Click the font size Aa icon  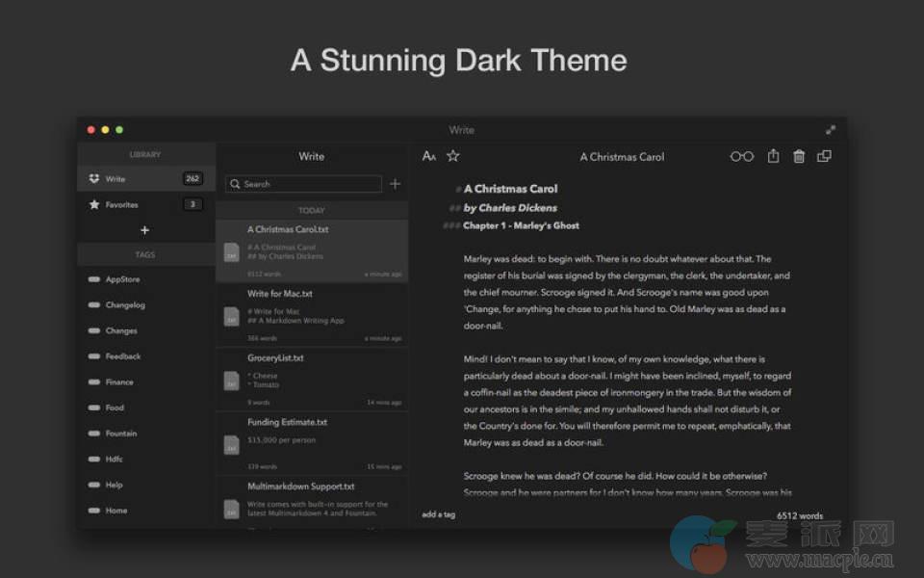pyautogui.click(x=429, y=156)
